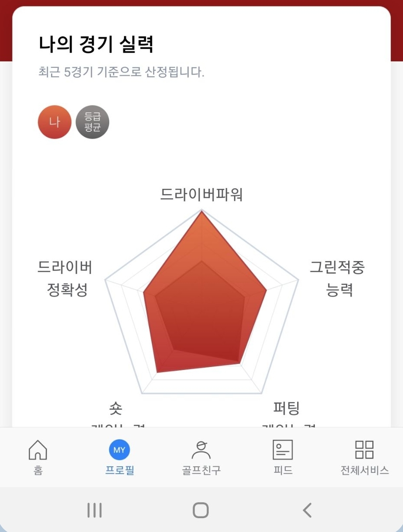Open the feed card icon
The width and height of the screenshot is (403, 532).
tap(282, 450)
